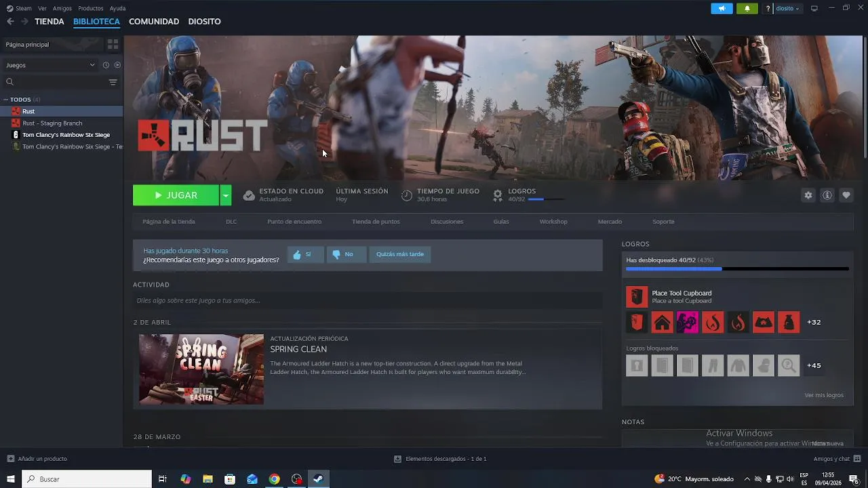
Task: Show only ready-to-play games icon
Action: click(117, 65)
